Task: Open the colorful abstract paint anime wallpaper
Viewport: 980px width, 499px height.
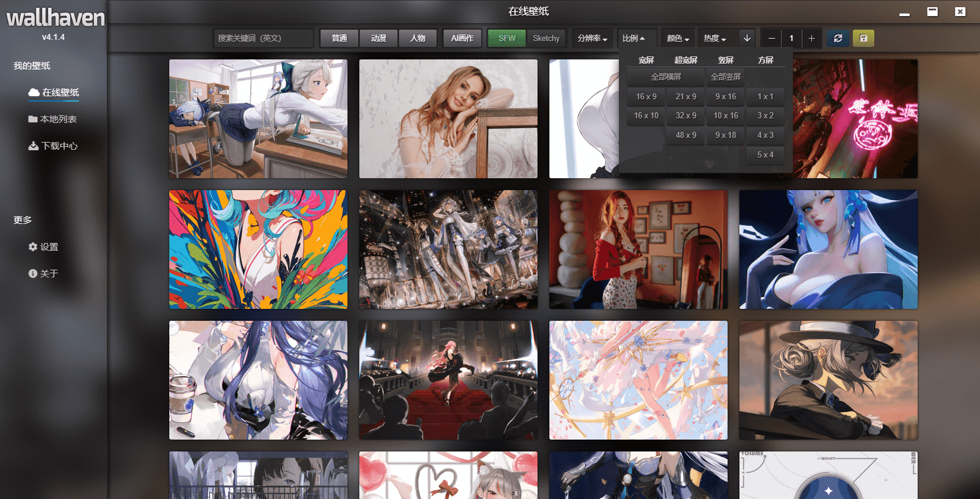Action: pos(258,249)
